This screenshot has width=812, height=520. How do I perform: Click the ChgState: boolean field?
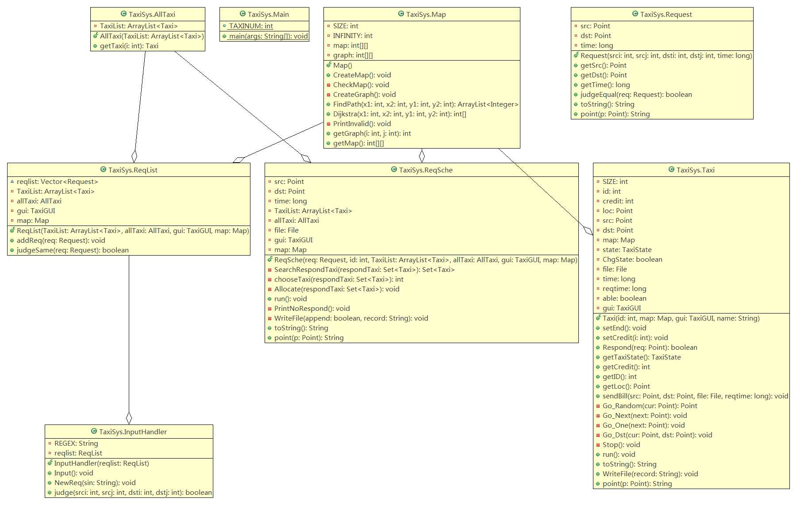(x=632, y=260)
